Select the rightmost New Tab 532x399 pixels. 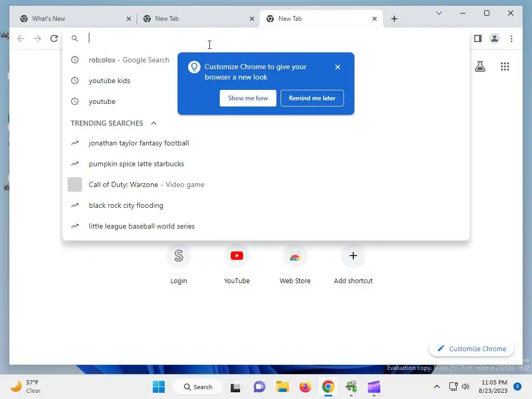pos(321,19)
